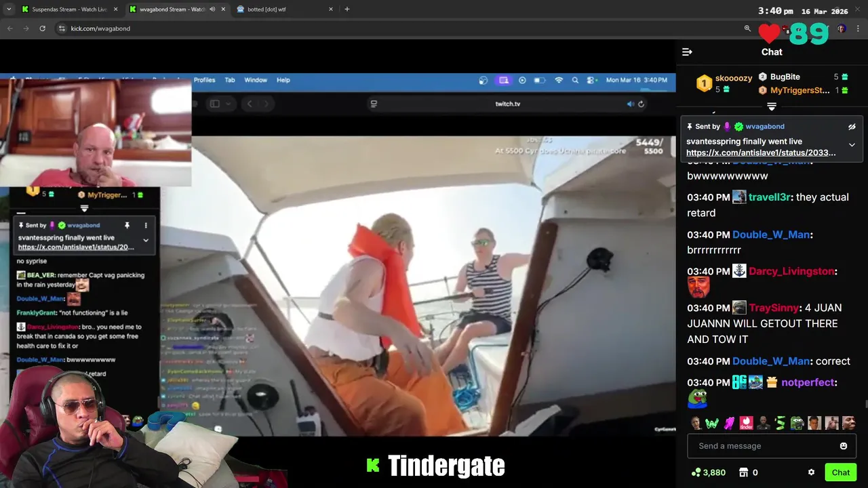Click the embedded pinned message chevron in the stream
This screenshot has width=868, height=488.
(x=146, y=240)
